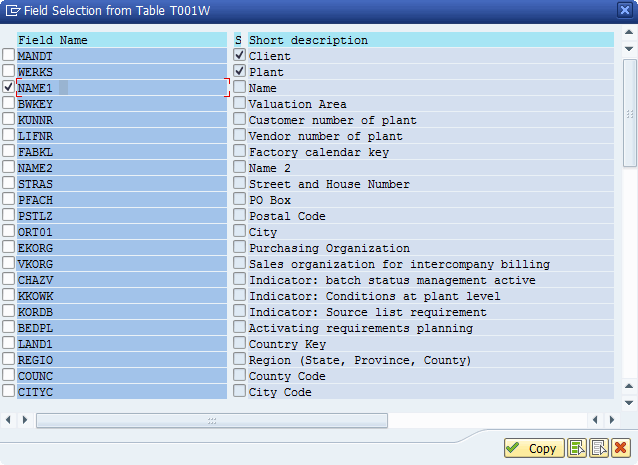Click the scroll down arrow below top arrow

629,49
